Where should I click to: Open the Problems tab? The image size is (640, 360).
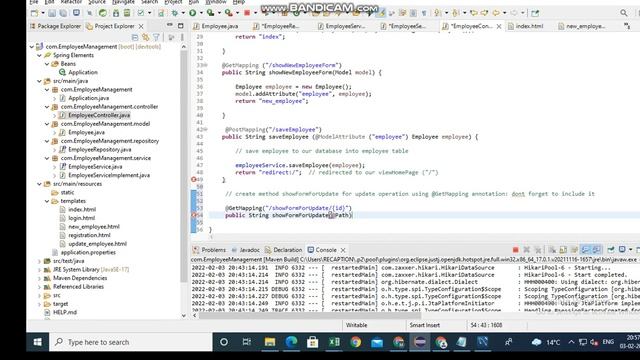pyautogui.click(x=209, y=250)
